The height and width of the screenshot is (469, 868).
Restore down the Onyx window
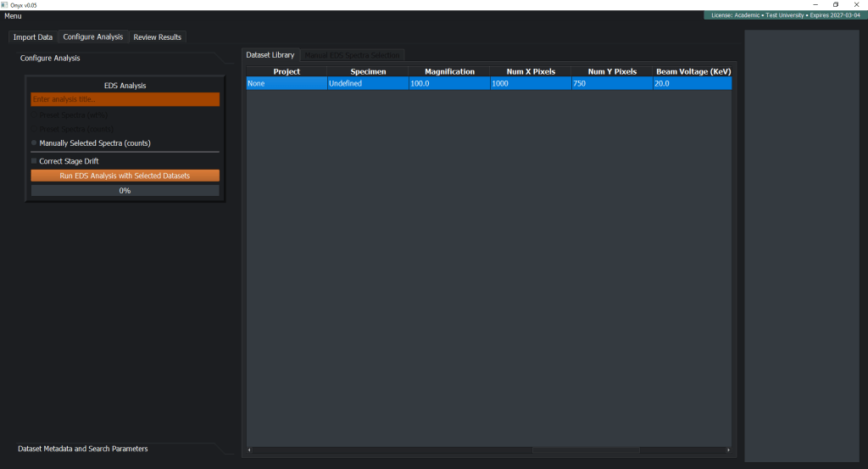point(836,4)
